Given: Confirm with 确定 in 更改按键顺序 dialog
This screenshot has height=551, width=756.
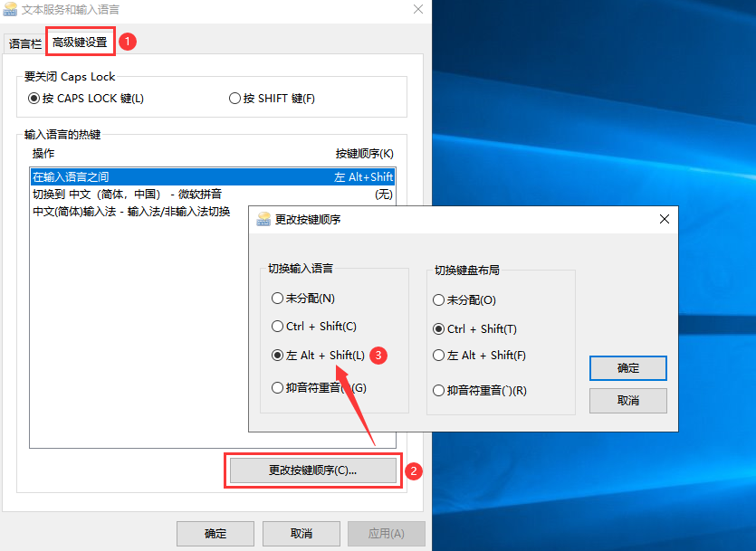Looking at the screenshot, I should coord(627,368).
